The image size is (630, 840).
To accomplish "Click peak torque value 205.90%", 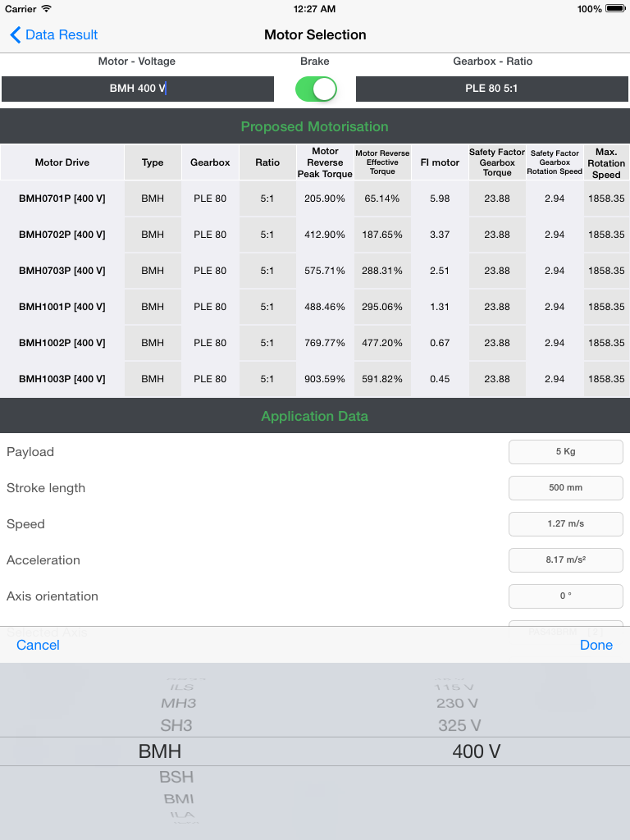I will pos(325,199).
